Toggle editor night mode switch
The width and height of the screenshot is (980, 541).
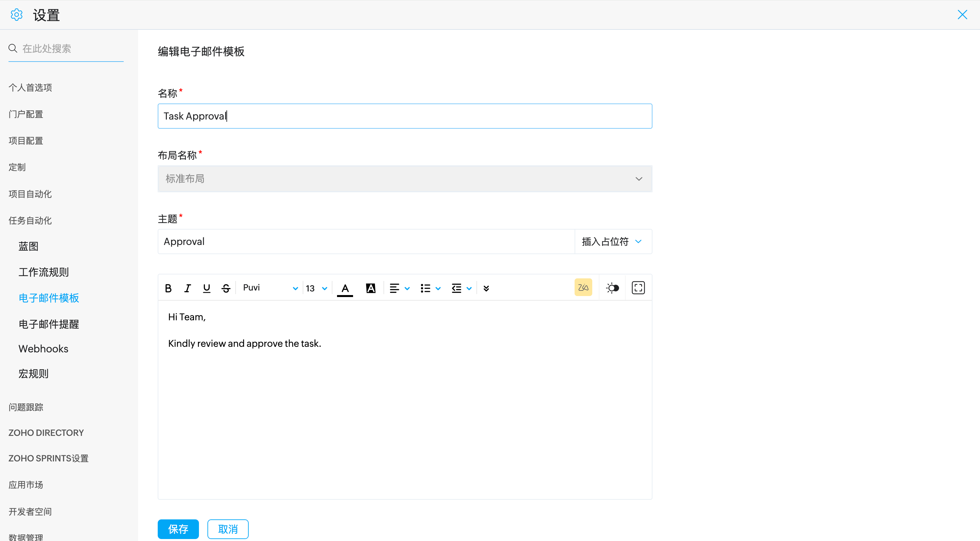tap(612, 288)
